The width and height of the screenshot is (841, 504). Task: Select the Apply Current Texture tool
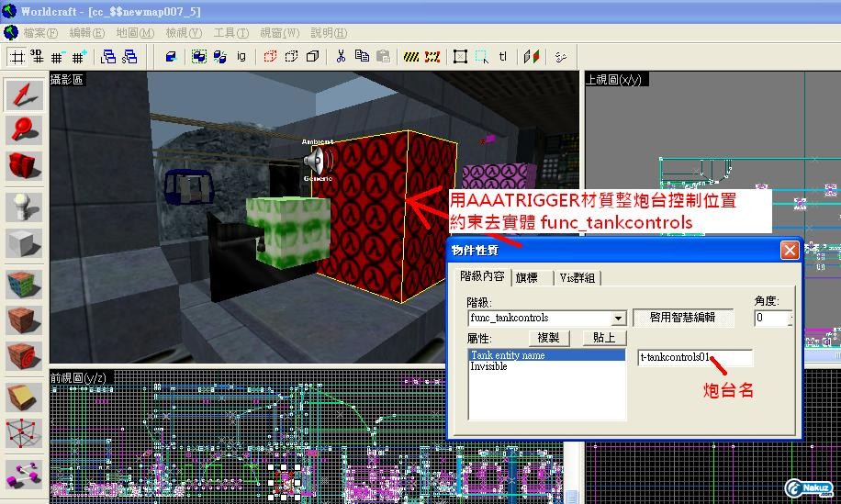point(24,320)
